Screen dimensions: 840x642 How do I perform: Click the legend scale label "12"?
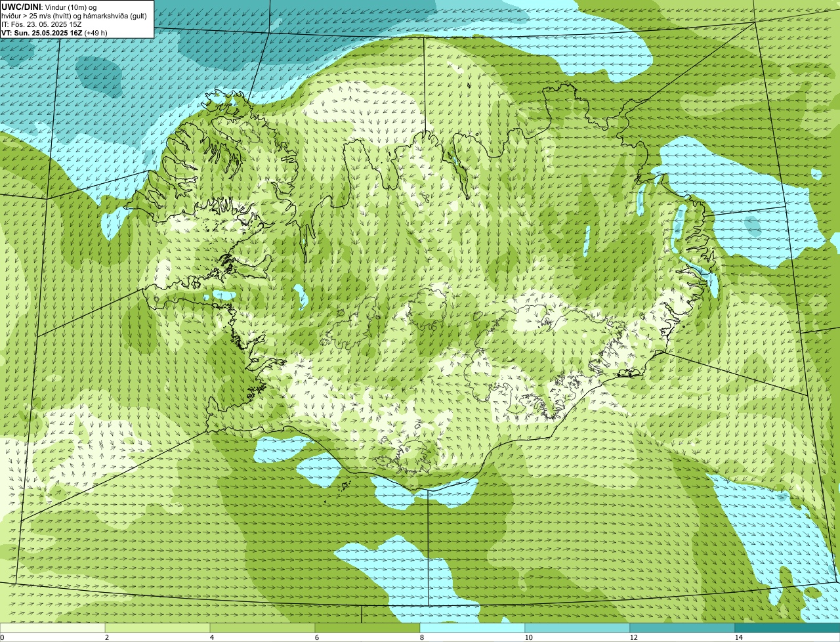coord(633,637)
